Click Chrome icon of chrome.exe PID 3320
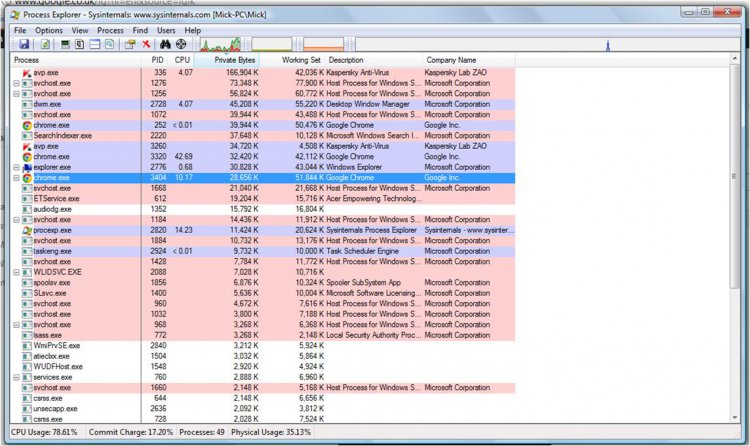This screenshot has height=446, width=750. (x=27, y=157)
